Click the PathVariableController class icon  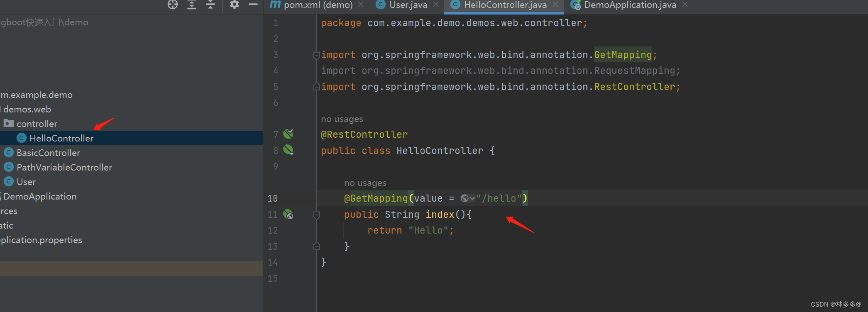pos(9,167)
